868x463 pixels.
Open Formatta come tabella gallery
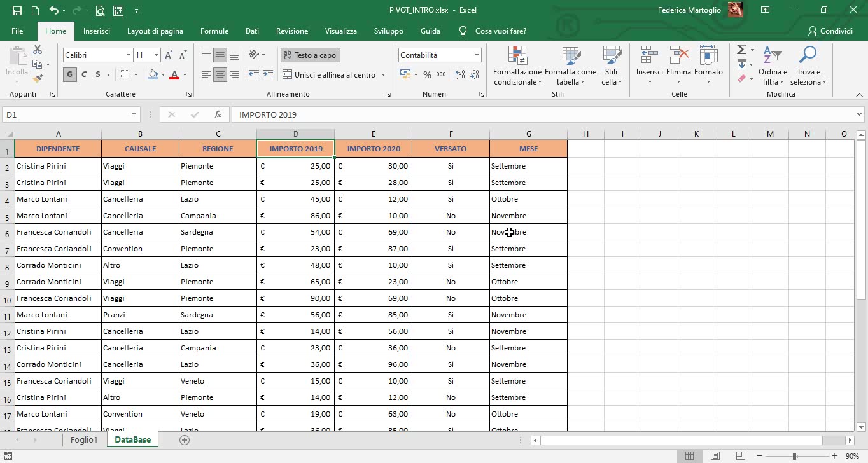(x=570, y=65)
